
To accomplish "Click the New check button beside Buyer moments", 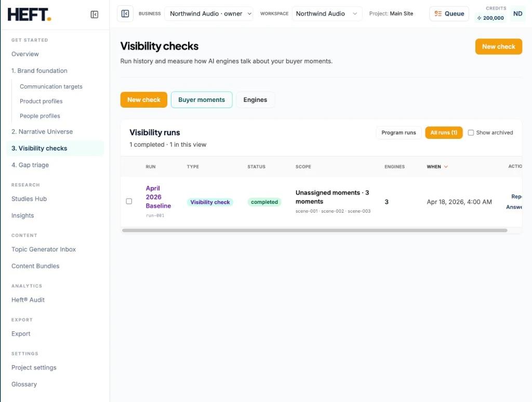I will pos(144,100).
